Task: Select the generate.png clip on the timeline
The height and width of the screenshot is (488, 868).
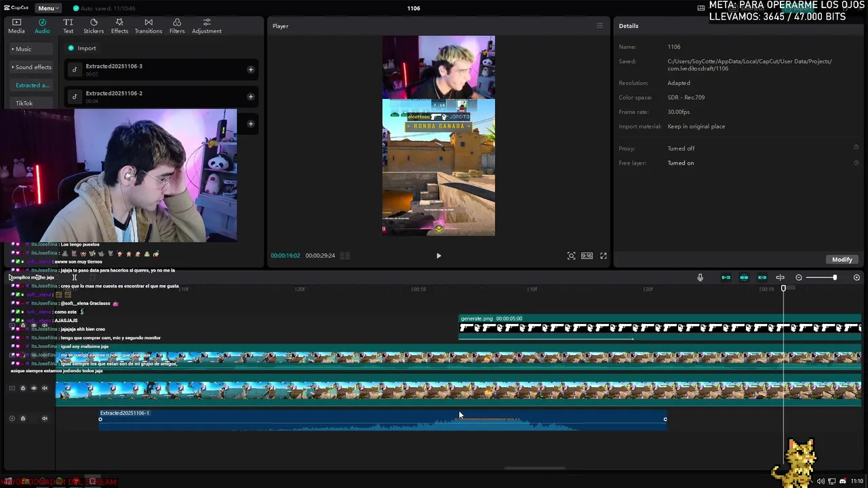Action: tap(660, 326)
